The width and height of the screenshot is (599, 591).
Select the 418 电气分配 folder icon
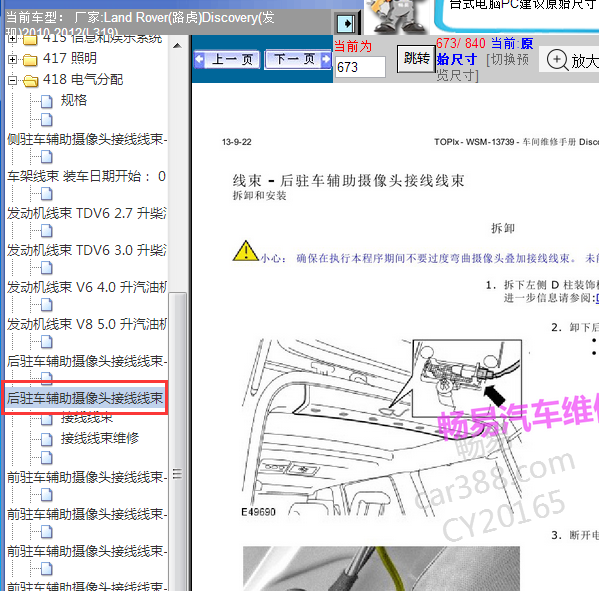point(30,81)
